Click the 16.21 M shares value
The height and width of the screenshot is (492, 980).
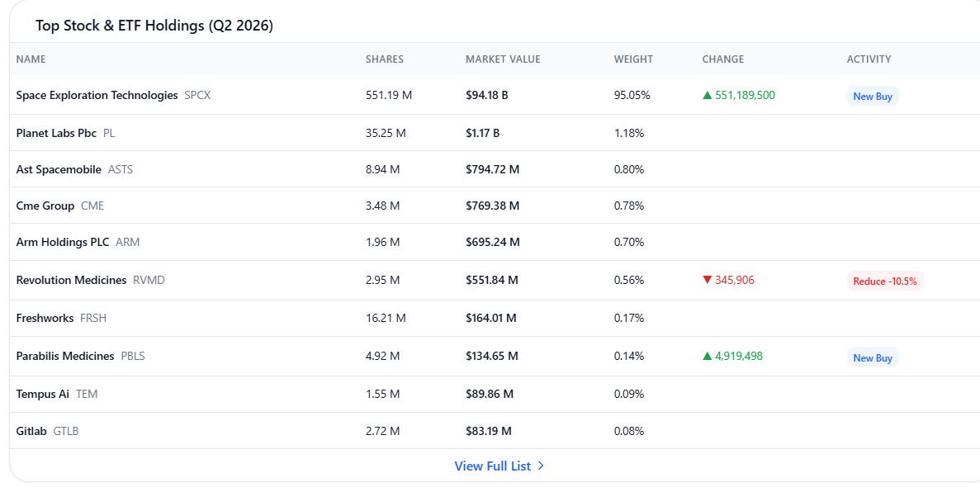(386, 318)
